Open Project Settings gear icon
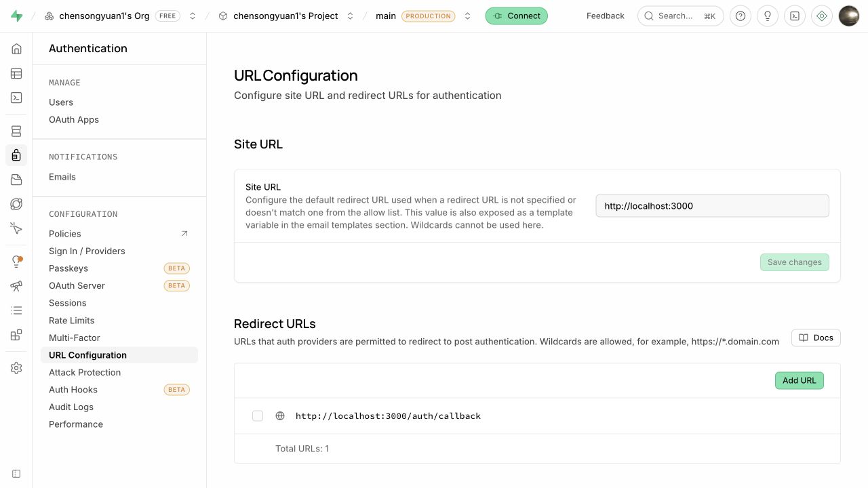This screenshot has height=488, width=868. click(x=16, y=368)
